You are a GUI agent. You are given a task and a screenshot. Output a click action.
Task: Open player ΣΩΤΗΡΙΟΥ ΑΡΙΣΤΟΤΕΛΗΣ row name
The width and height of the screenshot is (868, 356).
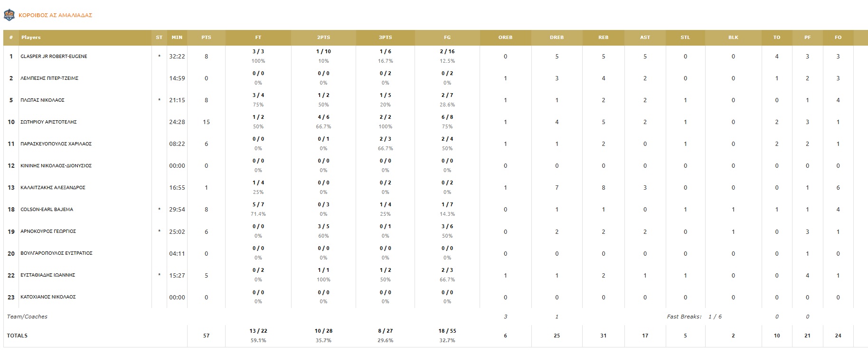48,122
